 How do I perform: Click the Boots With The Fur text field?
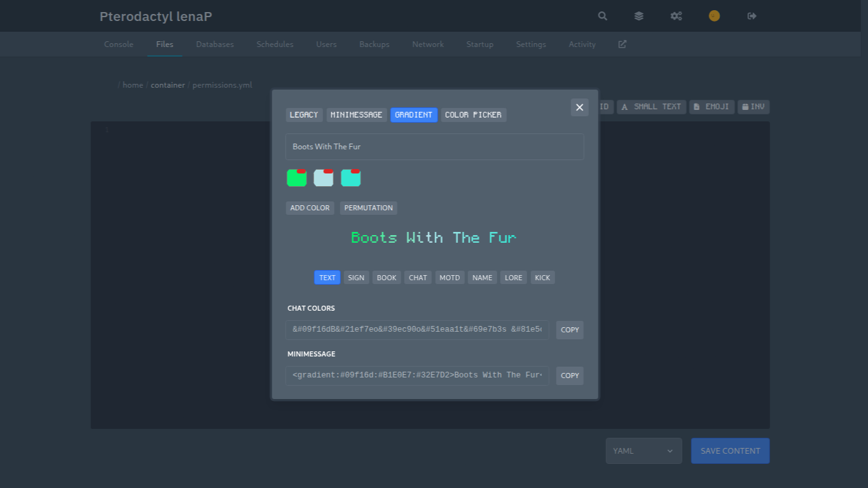tap(434, 147)
